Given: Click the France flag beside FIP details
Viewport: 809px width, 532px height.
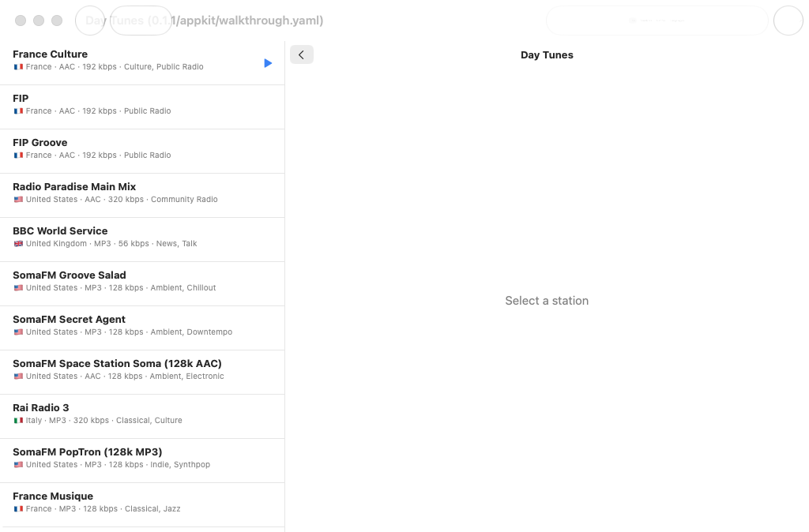Looking at the screenshot, I should pyautogui.click(x=18, y=111).
